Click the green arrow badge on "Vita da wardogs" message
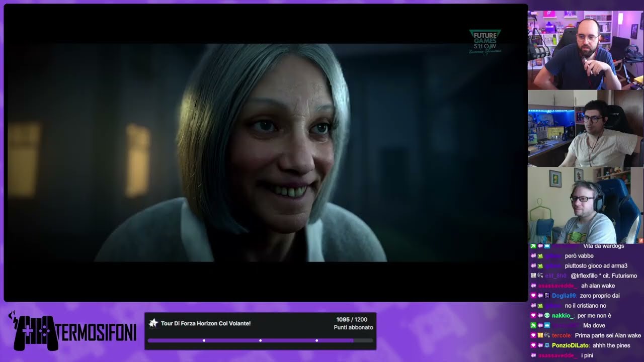 coord(533,246)
